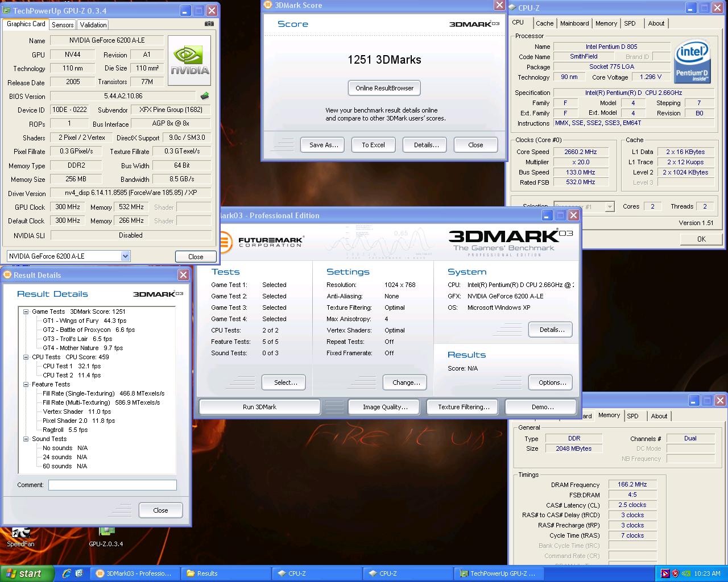The height and width of the screenshot is (582, 728).
Task: Open GPU-Z.0.3.4 desktop icon
Action: click(106, 537)
